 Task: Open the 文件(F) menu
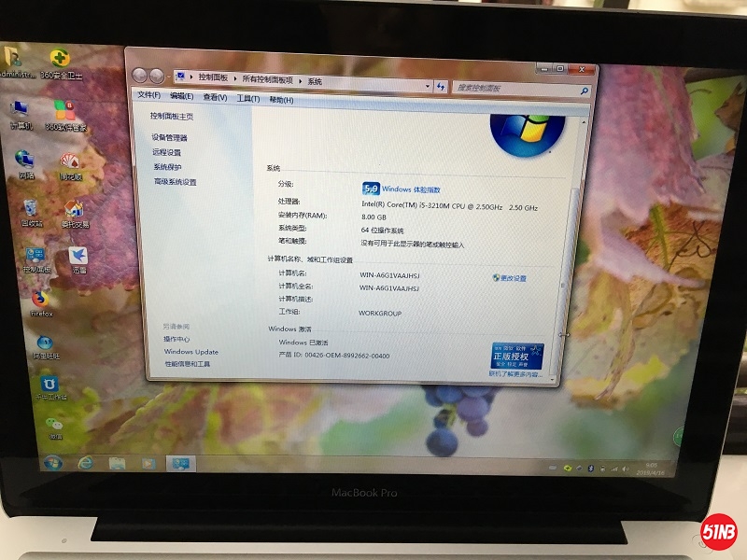(148, 96)
